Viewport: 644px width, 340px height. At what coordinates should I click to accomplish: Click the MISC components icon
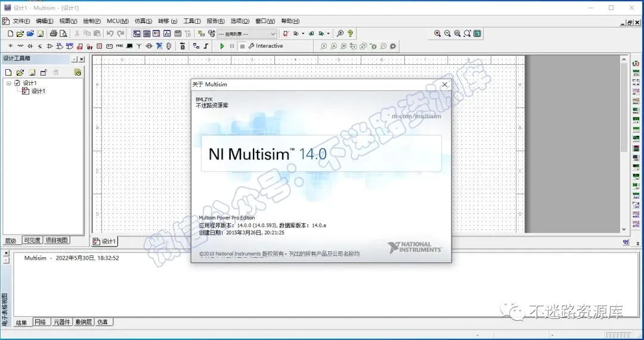pos(119,46)
